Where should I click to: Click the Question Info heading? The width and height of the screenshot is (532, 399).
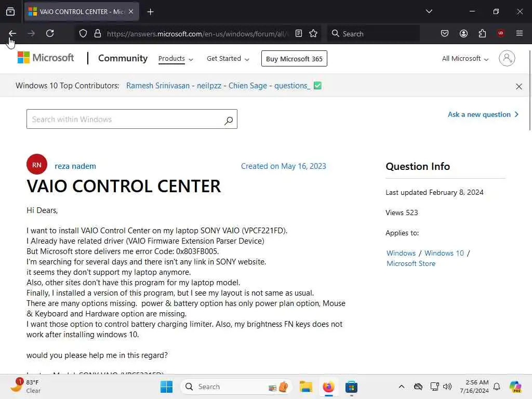[418, 166]
